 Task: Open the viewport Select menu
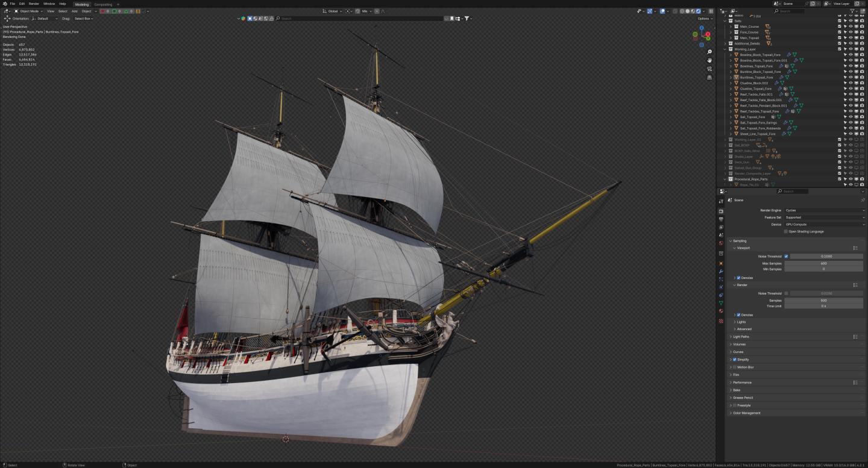pos(63,11)
